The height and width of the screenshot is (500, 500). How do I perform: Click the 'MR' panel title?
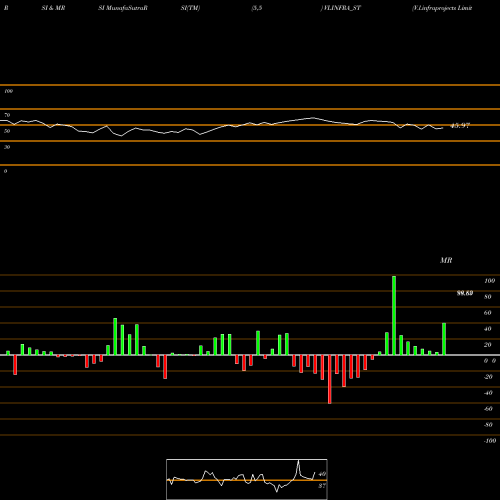(x=446, y=260)
